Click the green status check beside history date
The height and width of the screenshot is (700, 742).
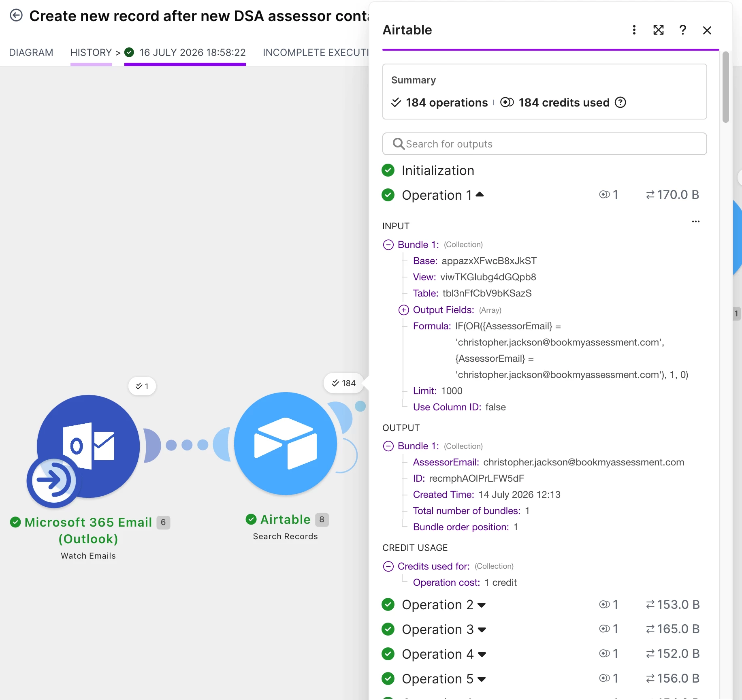(x=129, y=52)
